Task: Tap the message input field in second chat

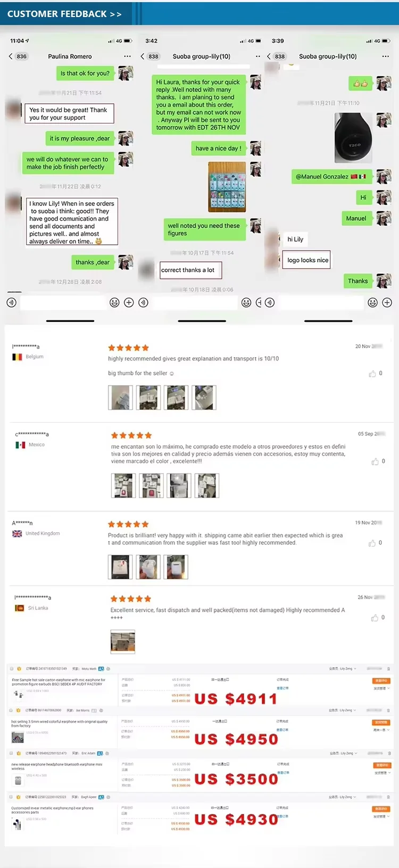Action: pos(195,303)
